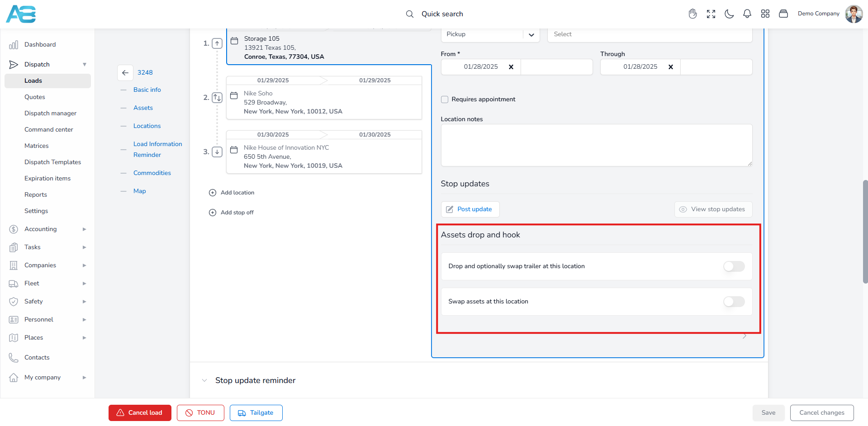
Task: Click View stop updates button
Action: [x=713, y=209]
